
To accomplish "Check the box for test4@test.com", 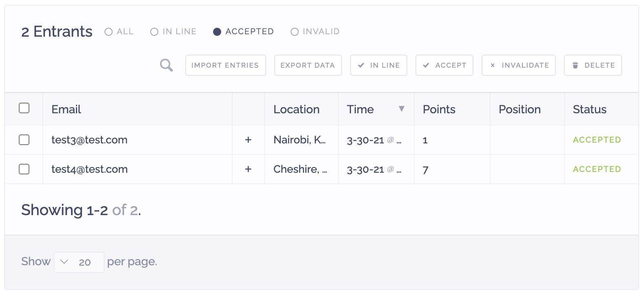I will tap(24, 169).
